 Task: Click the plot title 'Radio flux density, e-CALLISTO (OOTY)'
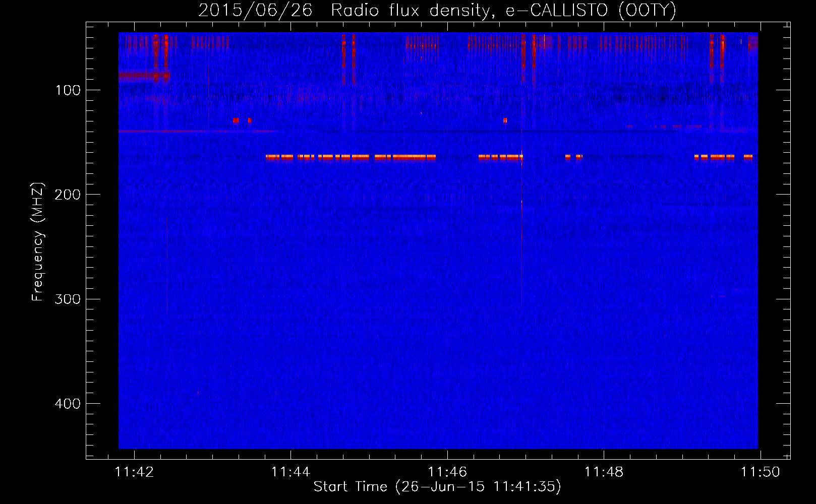tap(503, 11)
